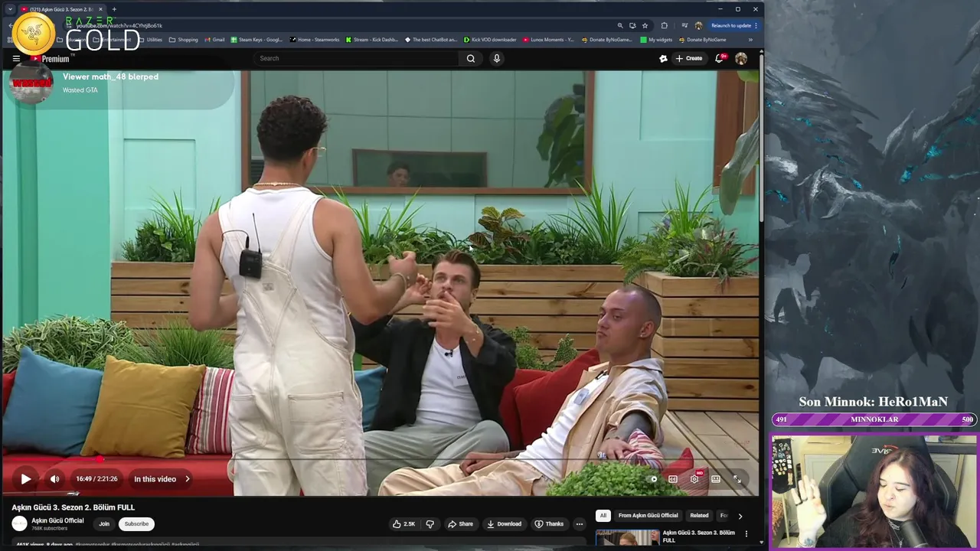This screenshot has height=551, width=980.
Task: Click the video progress bar scrubber
Action: point(100,459)
